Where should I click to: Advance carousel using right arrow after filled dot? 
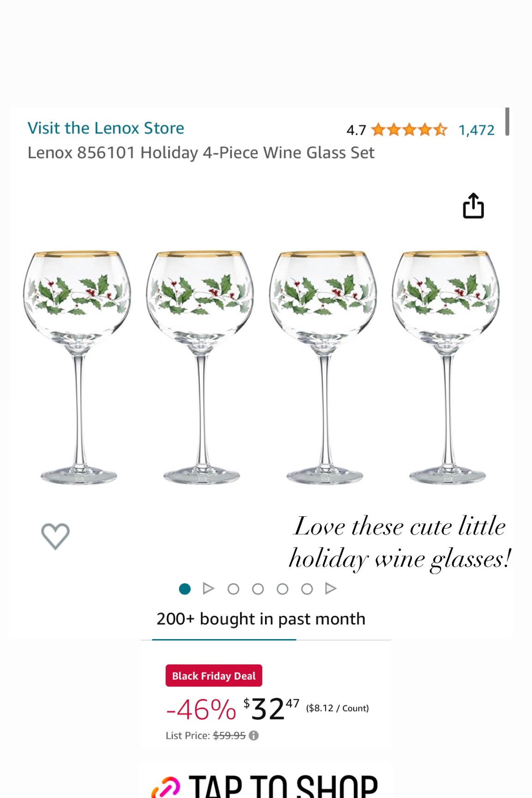(x=208, y=589)
